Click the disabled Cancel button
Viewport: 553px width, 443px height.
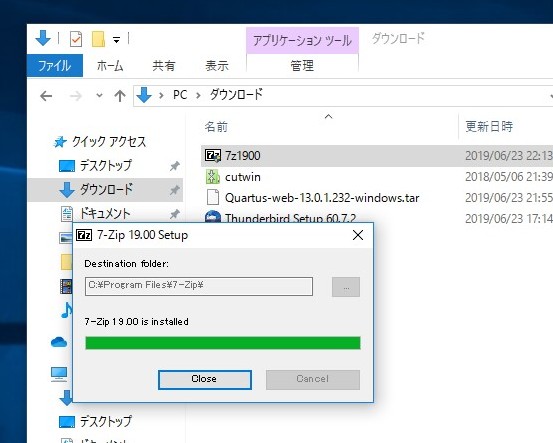(x=313, y=380)
